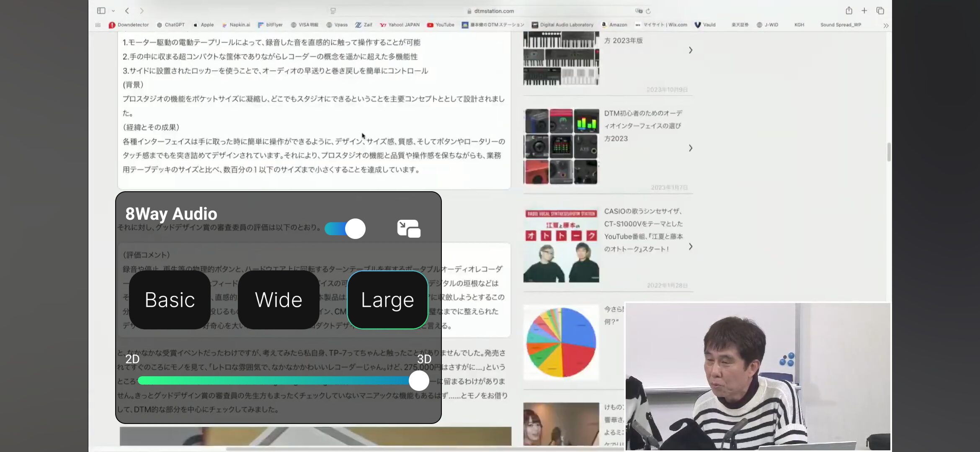980x452 pixels.
Task: Expand the bookmarks overflow chevron
Action: (x=886, y=26)
